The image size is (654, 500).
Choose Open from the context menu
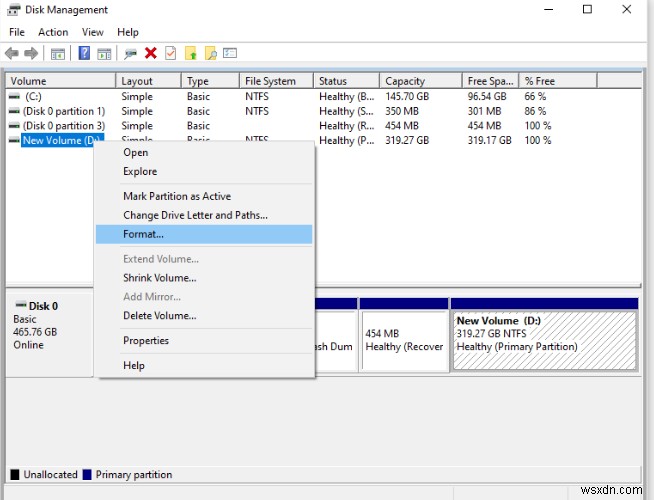pyautogui.click(x=204, y=153)
